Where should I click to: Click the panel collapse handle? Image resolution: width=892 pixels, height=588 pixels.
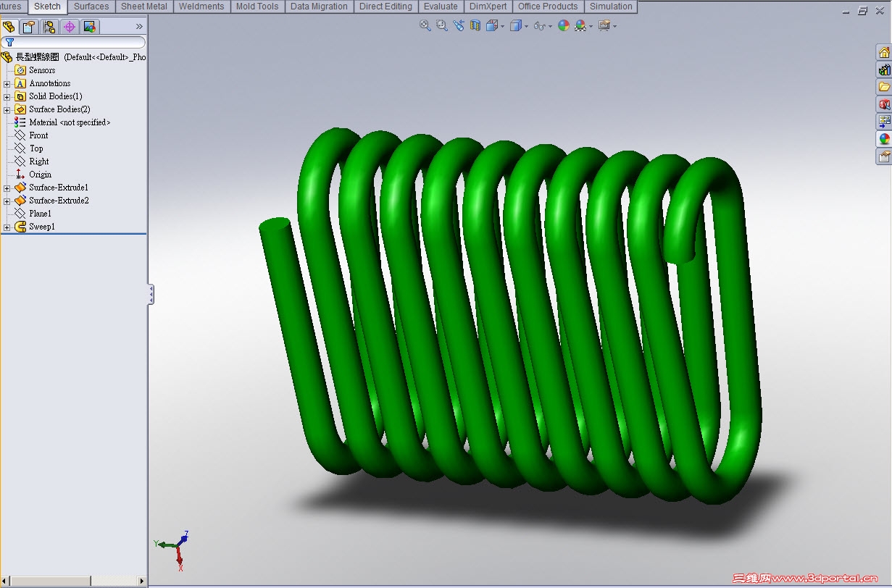point(151,294)
